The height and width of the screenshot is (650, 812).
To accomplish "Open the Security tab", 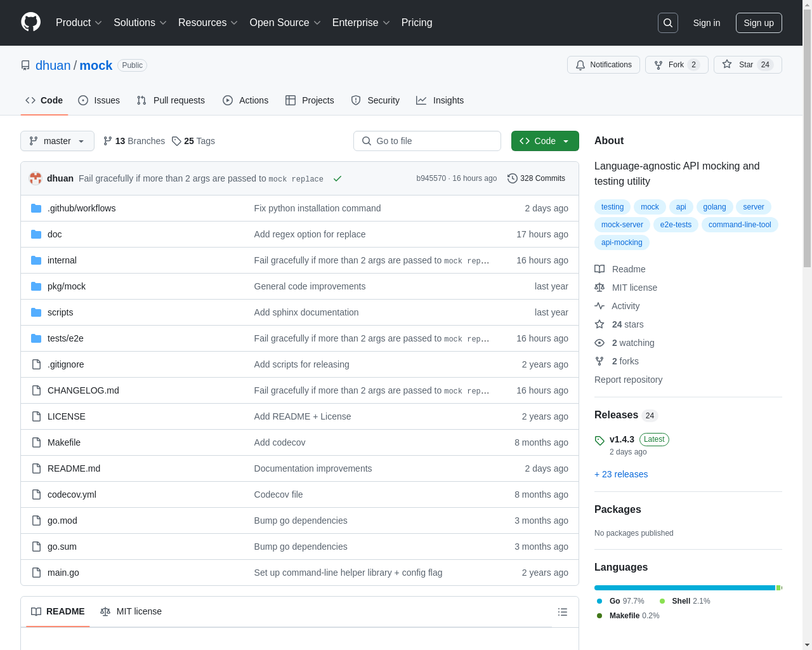I will click(x=376, y=100).
